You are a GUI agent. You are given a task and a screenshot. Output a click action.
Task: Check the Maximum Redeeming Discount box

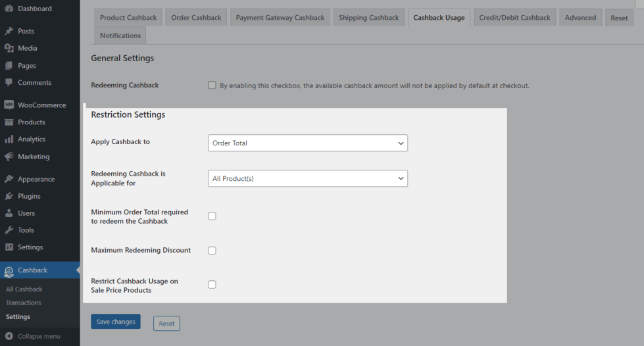212,251
